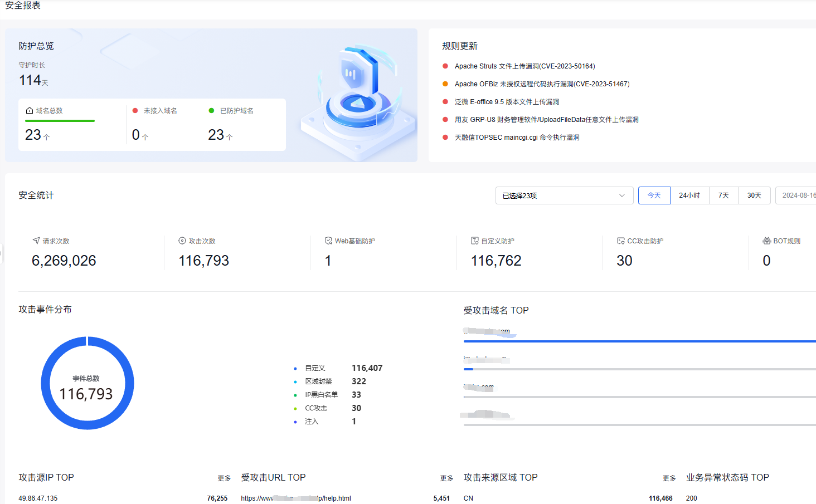Viewport: 816px width, 504px height.
Task: Open the 泛微 E-office 9.5 rule update
Action: point(507,102)
